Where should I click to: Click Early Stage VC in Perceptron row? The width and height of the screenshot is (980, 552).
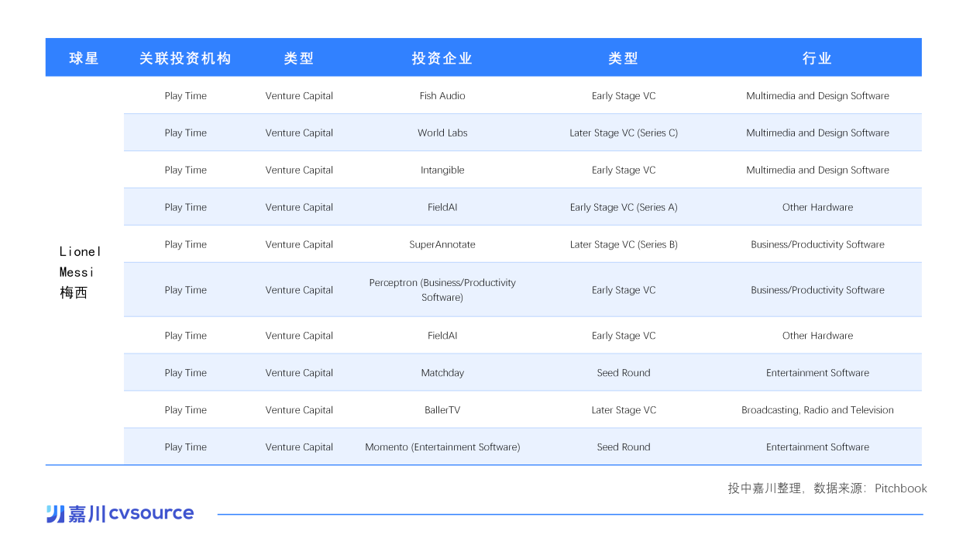(624, 290)
